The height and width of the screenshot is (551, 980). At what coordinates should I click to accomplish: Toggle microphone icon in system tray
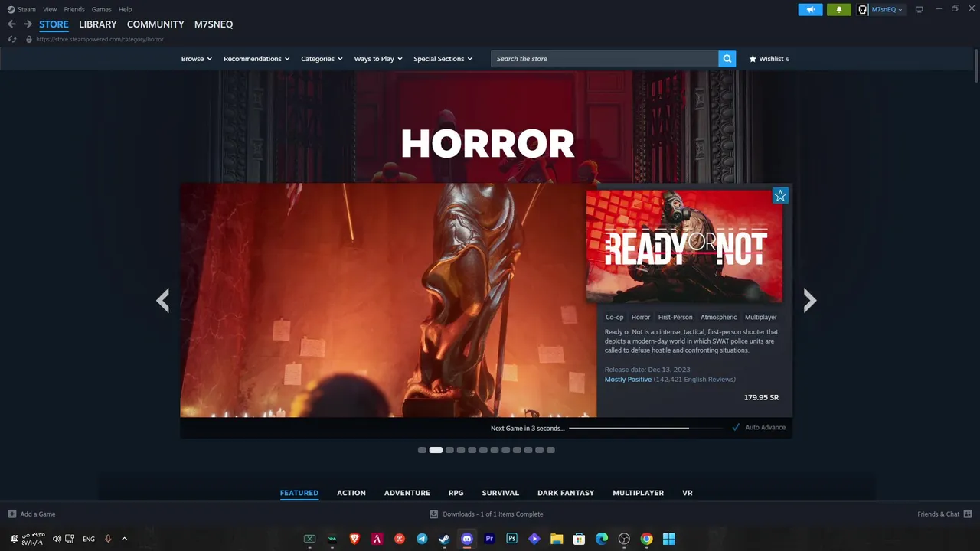[x=108, y=539]
